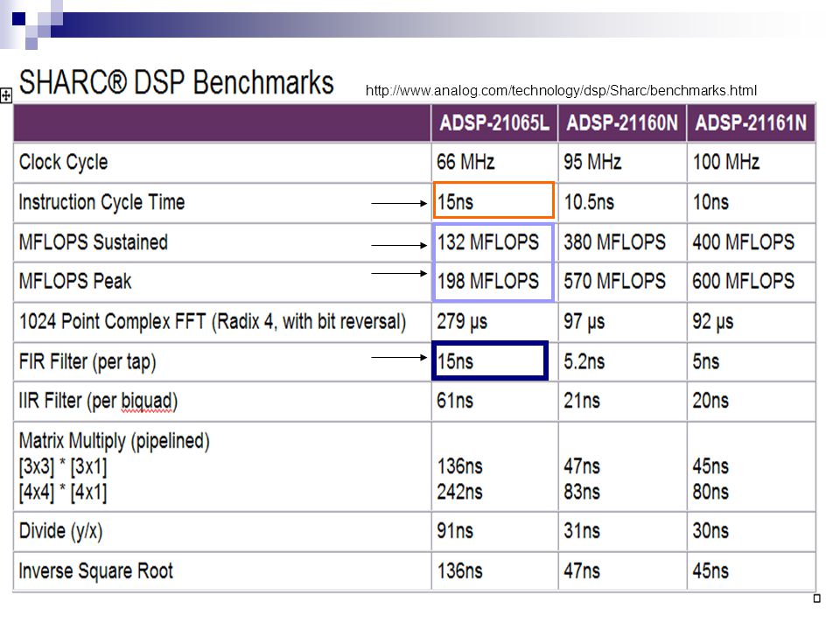840x630 pixels.
Task: Click the Clock Cycle row label
Action: pos(63,163)
